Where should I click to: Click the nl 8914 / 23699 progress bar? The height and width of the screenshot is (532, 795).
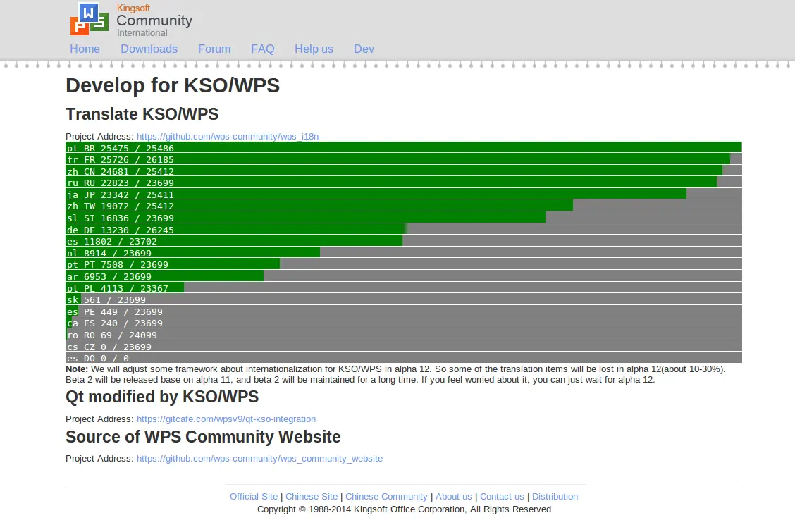[x=404, y=252]
